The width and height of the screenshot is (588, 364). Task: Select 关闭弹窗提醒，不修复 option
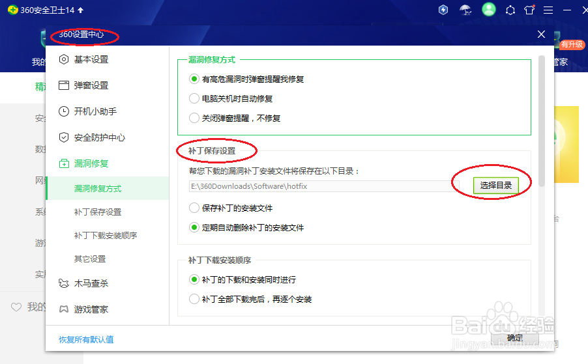pos(235,118)
